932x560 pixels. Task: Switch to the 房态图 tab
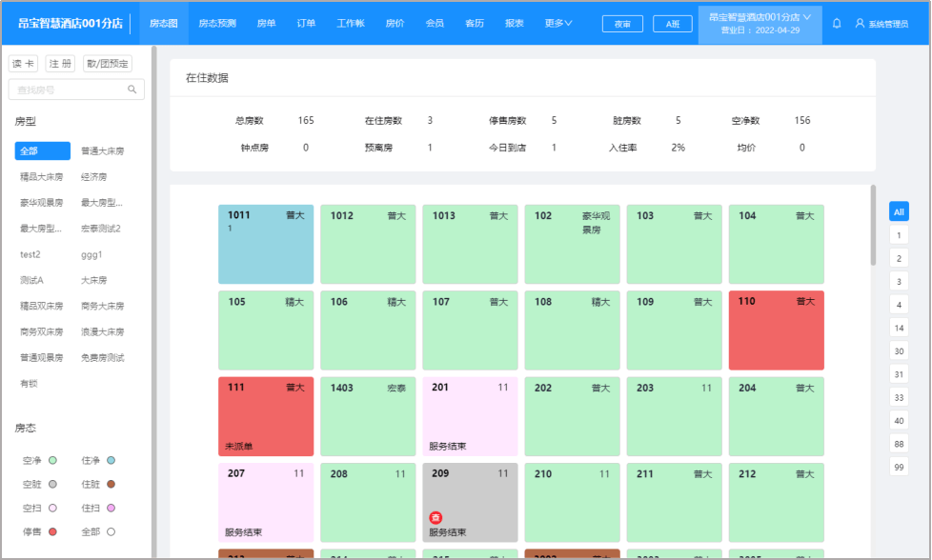(164, 23)
